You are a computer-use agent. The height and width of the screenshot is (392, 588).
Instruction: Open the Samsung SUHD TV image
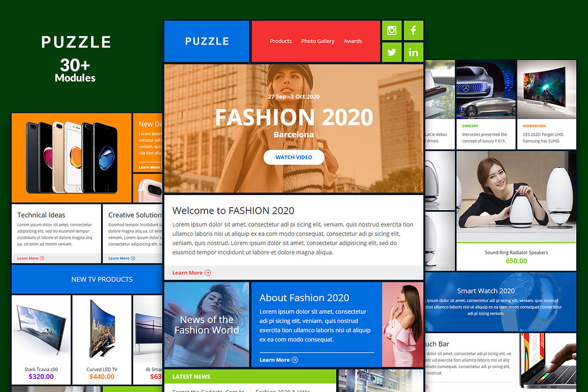click(x=547, y=89)
